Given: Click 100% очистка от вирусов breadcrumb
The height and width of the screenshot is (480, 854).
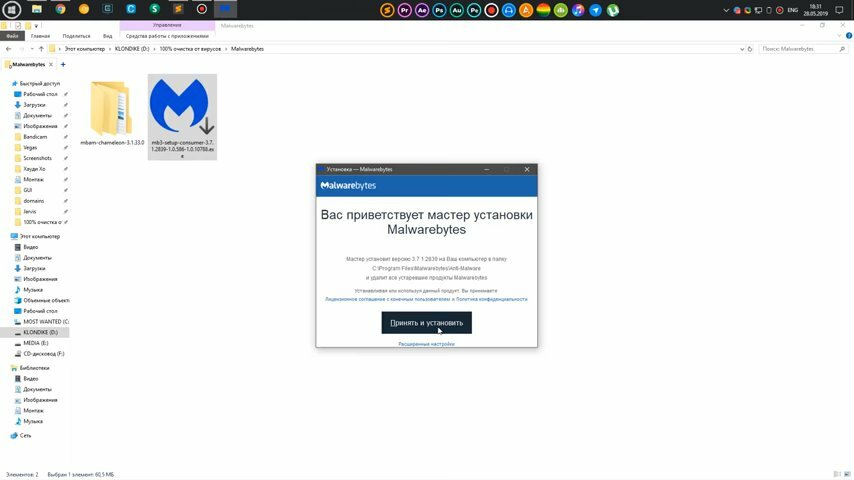Looking at the screenshot, I should 190,49.
